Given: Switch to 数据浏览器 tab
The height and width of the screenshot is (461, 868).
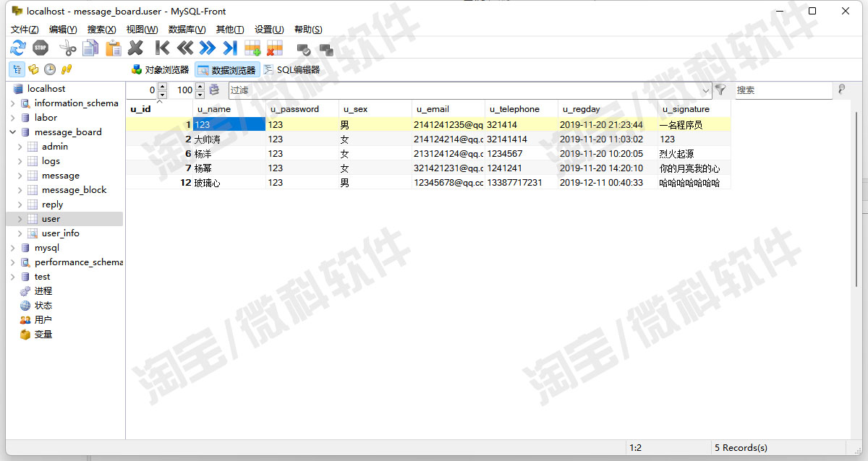Looking at the screenshot, I should tap(227, 70).
